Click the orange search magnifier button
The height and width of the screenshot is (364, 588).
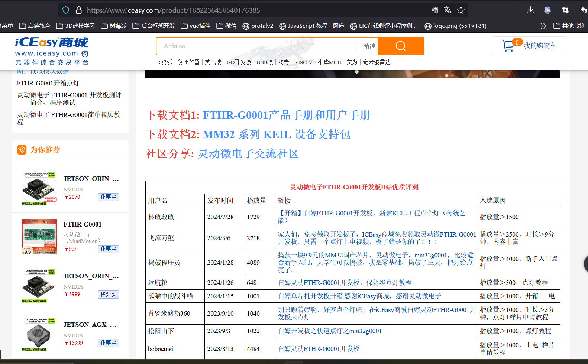coord(401,46)
